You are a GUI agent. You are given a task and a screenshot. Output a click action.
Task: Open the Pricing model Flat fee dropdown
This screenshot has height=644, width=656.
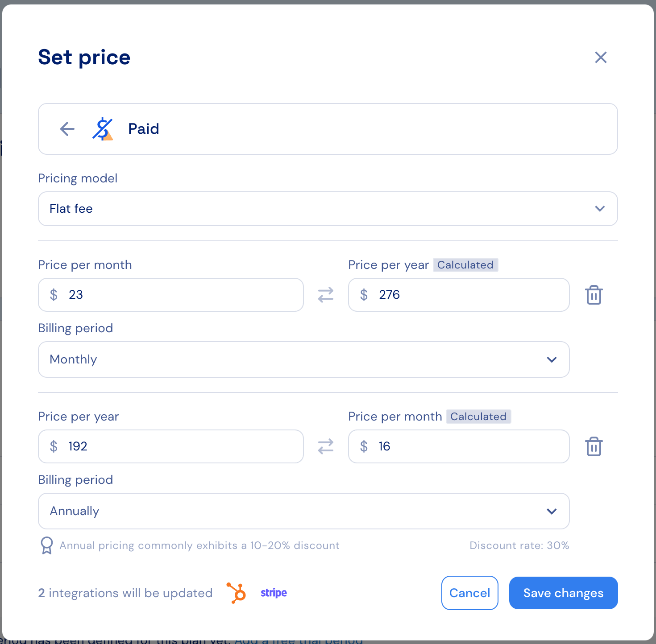(328, 209)
